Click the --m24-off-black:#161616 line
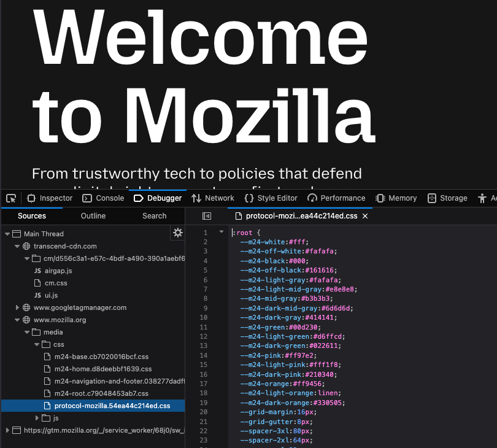This screenshot has height=448, width=497. click(289, 271)
